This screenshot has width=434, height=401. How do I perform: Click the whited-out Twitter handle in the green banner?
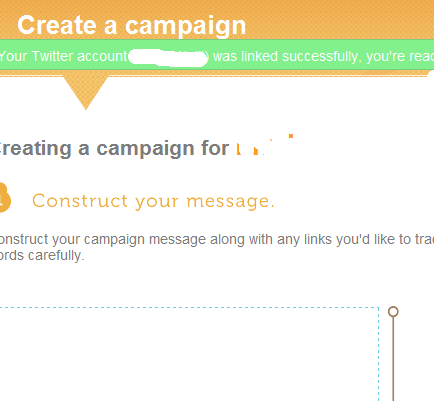point(168,57)
